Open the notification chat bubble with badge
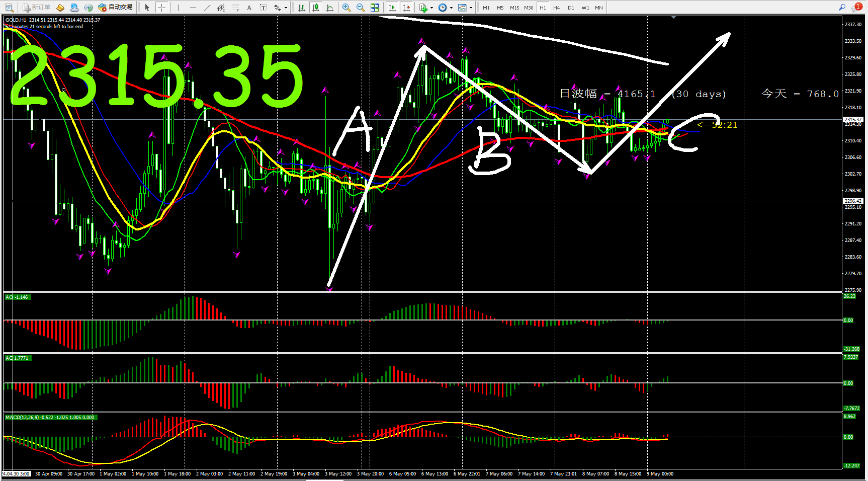868x481 pixels. pyautogui.click(x=856, y=8)
